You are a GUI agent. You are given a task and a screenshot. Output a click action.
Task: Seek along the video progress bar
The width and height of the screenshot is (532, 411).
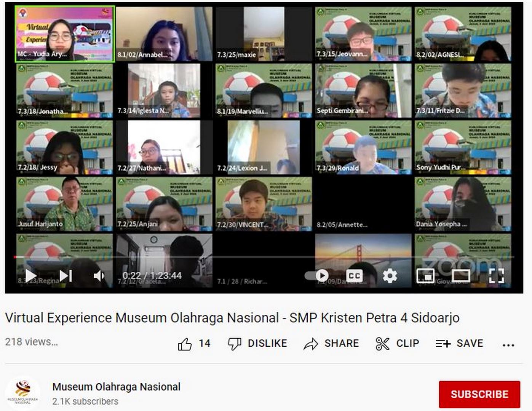point(264,257)
